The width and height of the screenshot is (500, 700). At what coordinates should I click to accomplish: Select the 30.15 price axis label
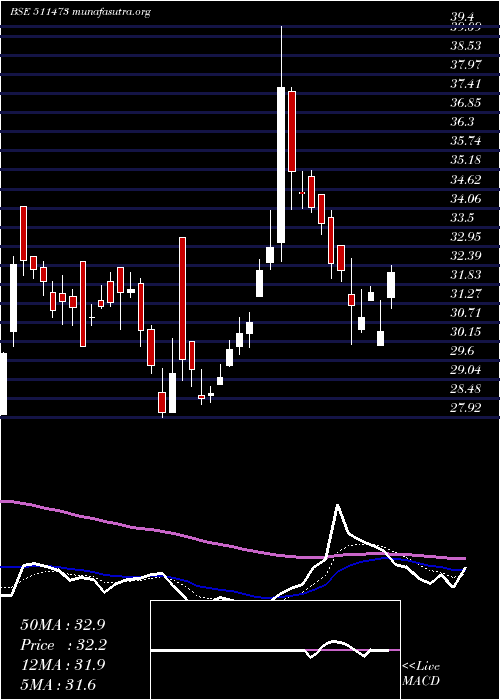click(x=465, y=332)
